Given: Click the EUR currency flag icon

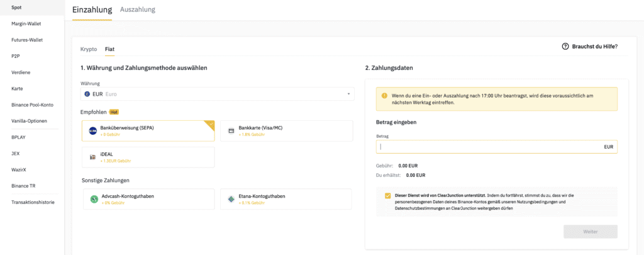Looking at the screenshot, I should [x=87, y=94].
